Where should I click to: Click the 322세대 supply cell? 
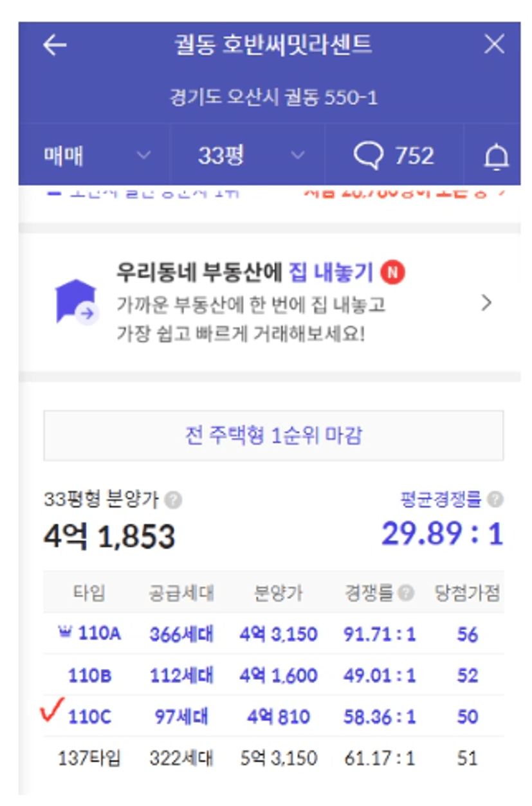click(x=181, y=758)
